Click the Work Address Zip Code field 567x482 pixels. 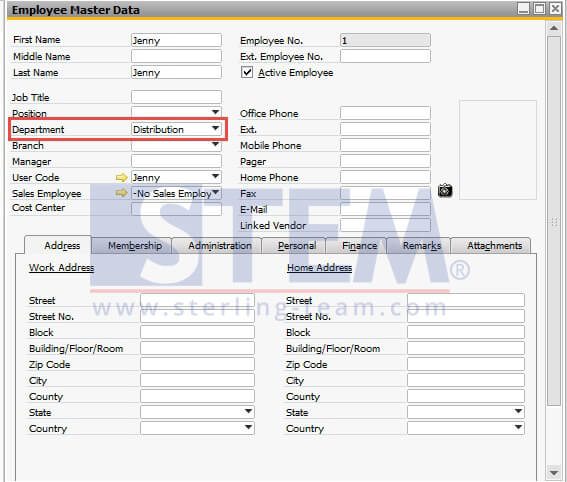(197, 364)
